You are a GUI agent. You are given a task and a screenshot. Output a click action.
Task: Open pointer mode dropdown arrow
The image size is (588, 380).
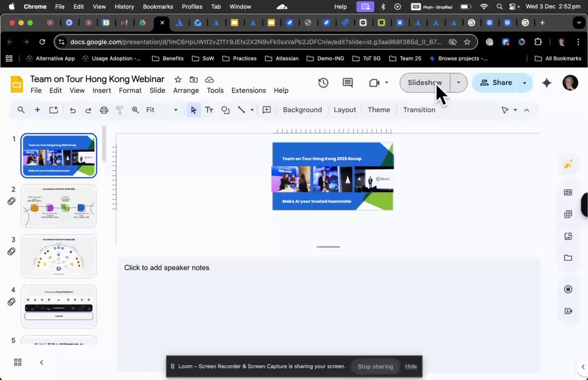click(x=515, y=110)
